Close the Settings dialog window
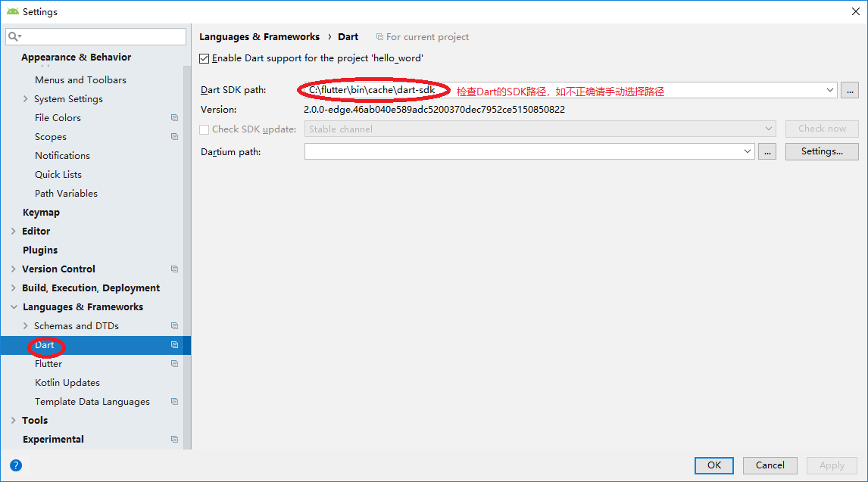The image size is (868, 482). [855, 11]
